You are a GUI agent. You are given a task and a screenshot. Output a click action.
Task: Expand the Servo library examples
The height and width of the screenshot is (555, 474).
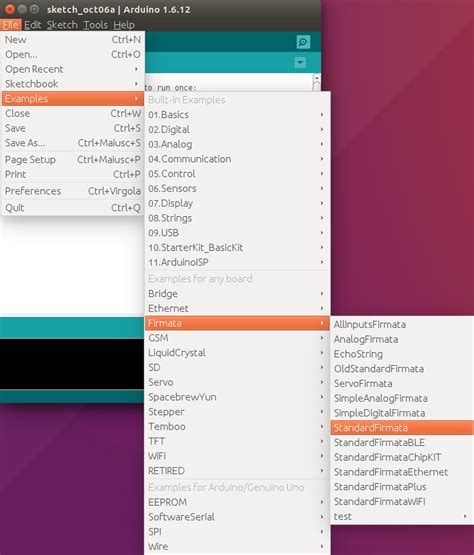(x=237, y=382)
